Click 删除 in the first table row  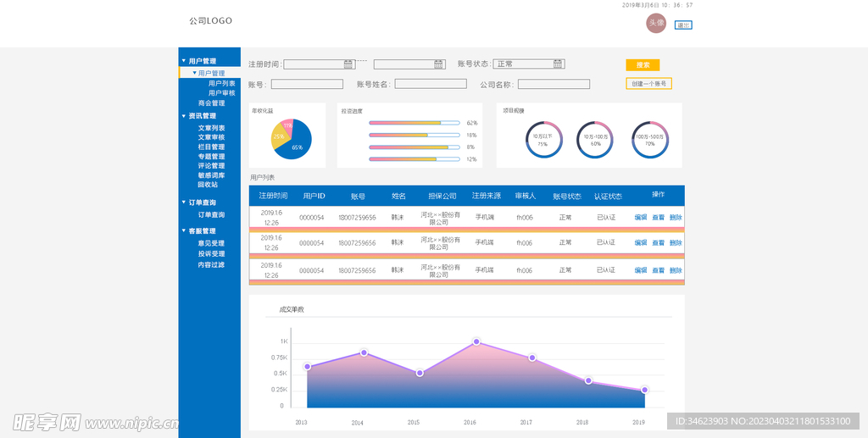click(x=676, y=218)
